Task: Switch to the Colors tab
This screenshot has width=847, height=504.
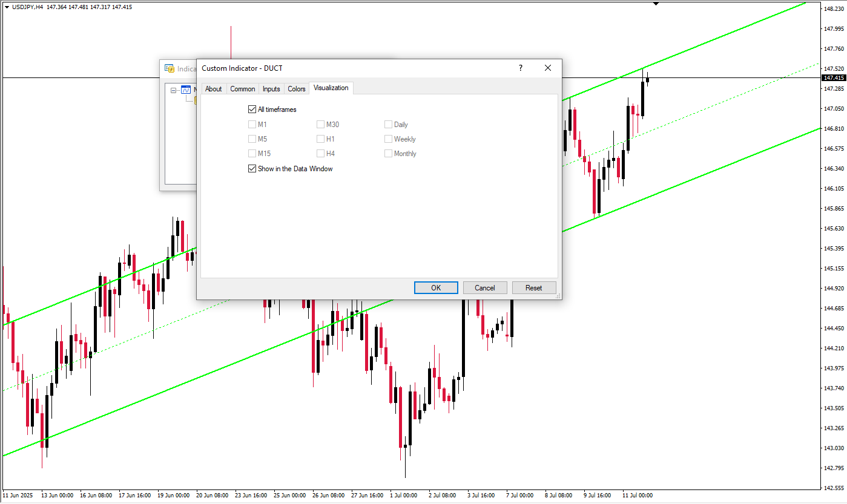Action: 297,89
